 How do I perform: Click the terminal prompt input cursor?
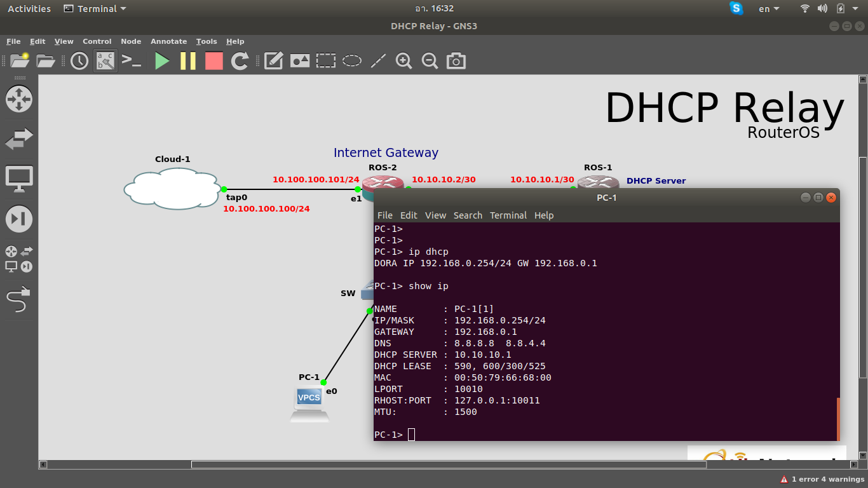pyautogui.click(x=411, y=435)
